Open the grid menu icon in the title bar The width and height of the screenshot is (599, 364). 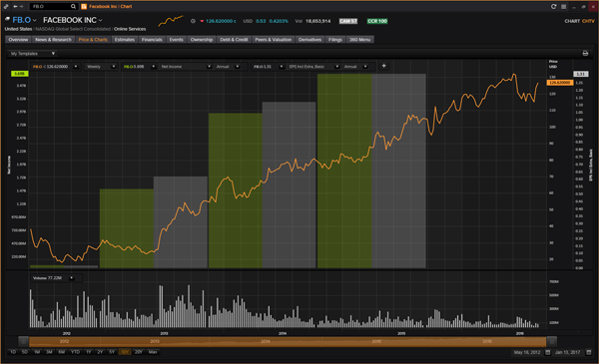pyautogui.click(x=563, y=7)
